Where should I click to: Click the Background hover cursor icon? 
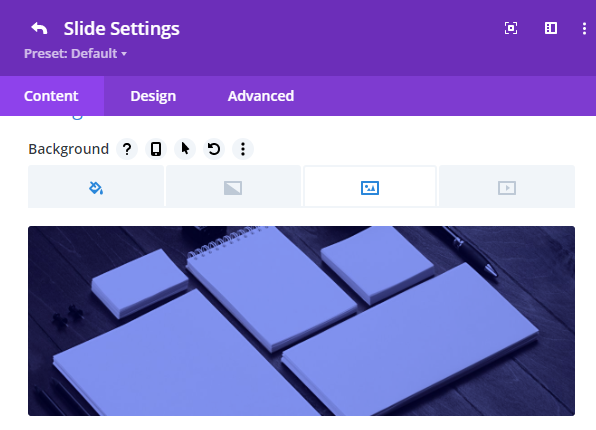pos(185,149)
